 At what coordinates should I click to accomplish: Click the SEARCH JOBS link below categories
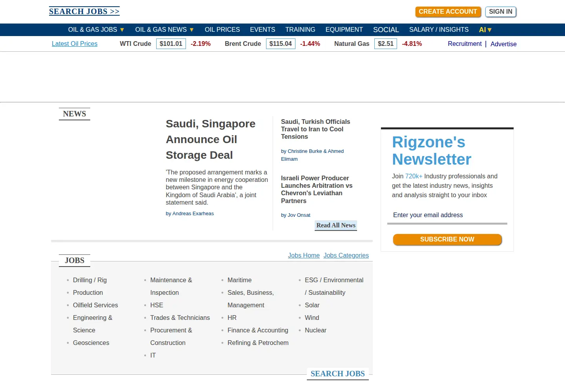click(338, 374)
